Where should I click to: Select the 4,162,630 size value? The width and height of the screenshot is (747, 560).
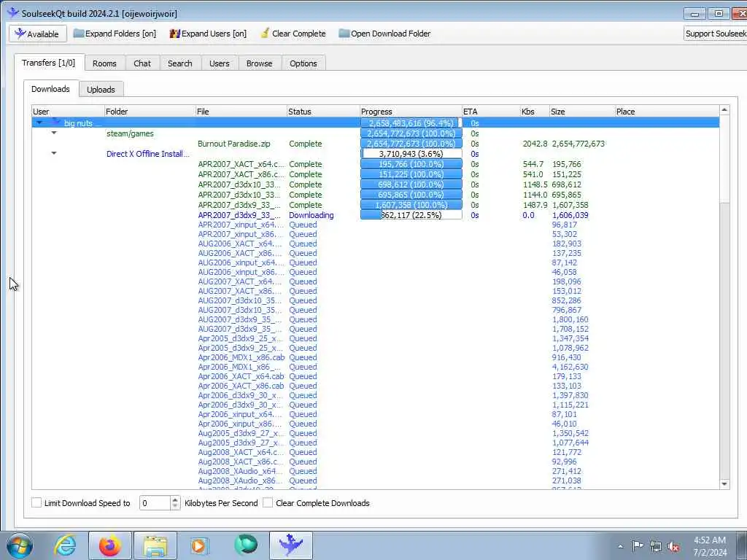pos(570,367)
